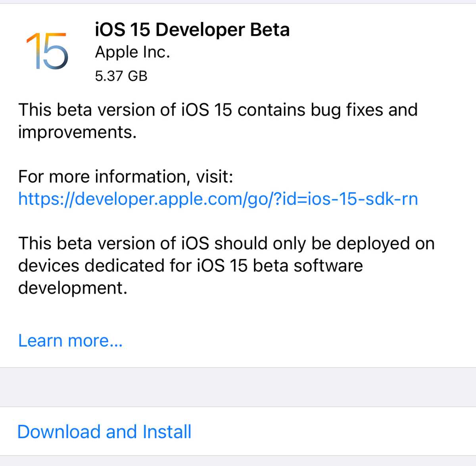The width and height of the screenshot is (476, 466).
Task: Tap the "Apple Inc." developer name
Action: tap(132, 52)
